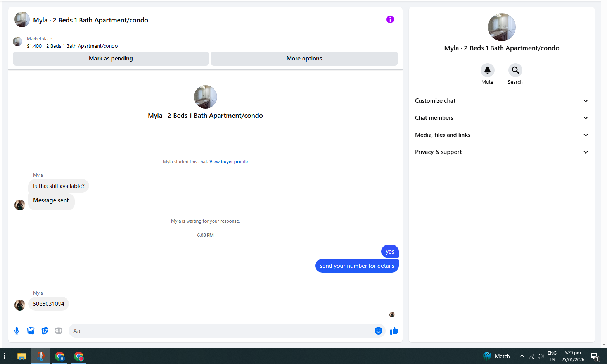Open volume control in system tray
607x364 pixels.
tap(540, 356)
